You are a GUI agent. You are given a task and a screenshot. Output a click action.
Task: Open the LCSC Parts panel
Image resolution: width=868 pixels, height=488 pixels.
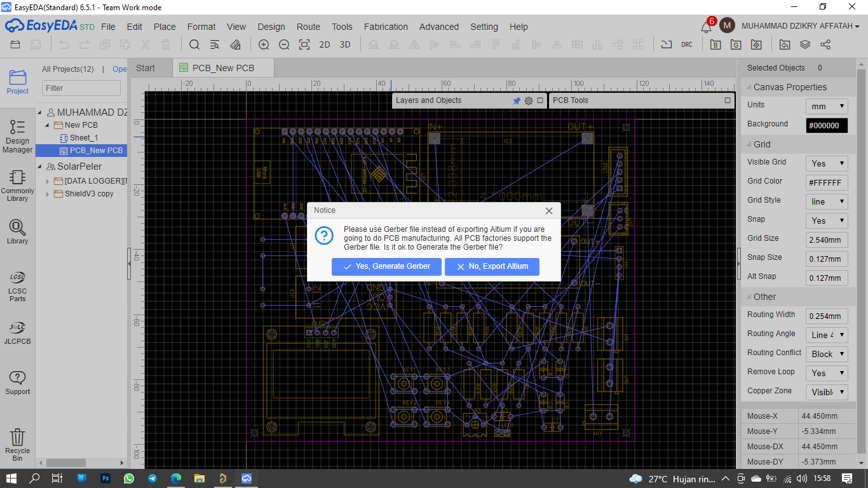tap(18, 286)
